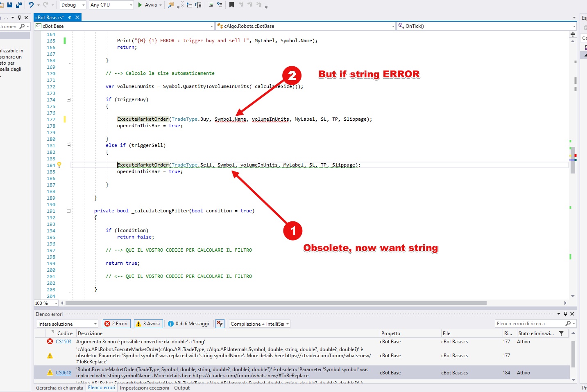Image resolution: width=587 pixels, height=392 pixels.
Task: Open the Debug configuration dropdown
Action: [x=73, y=5]
